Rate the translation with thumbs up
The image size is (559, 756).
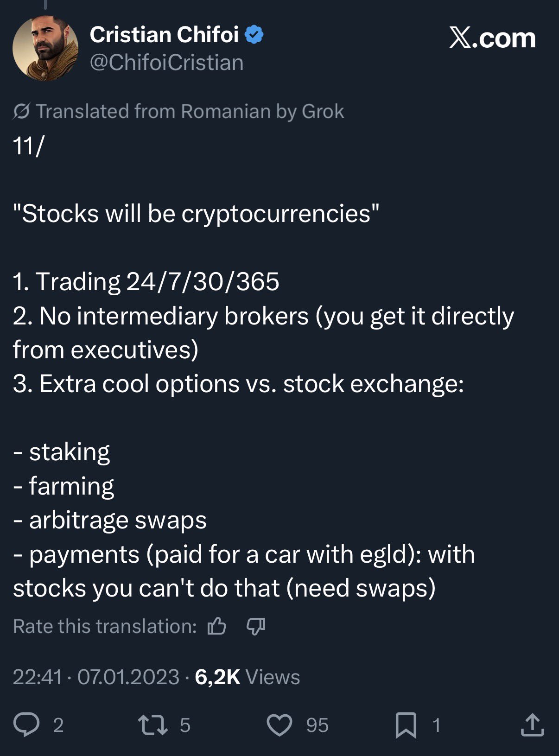click(216, 626)
